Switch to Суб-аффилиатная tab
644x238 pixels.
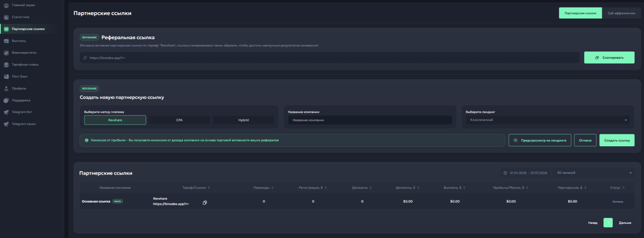click(x=621, y=13)
